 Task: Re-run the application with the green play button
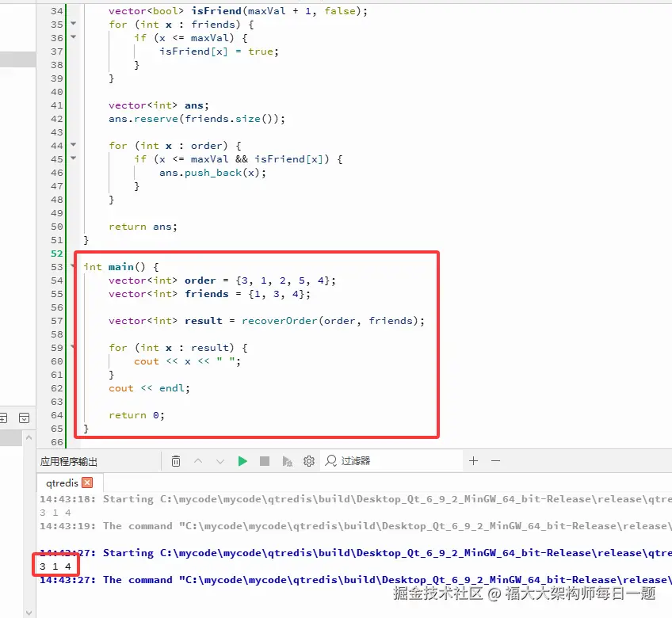(x=242, y=461)
